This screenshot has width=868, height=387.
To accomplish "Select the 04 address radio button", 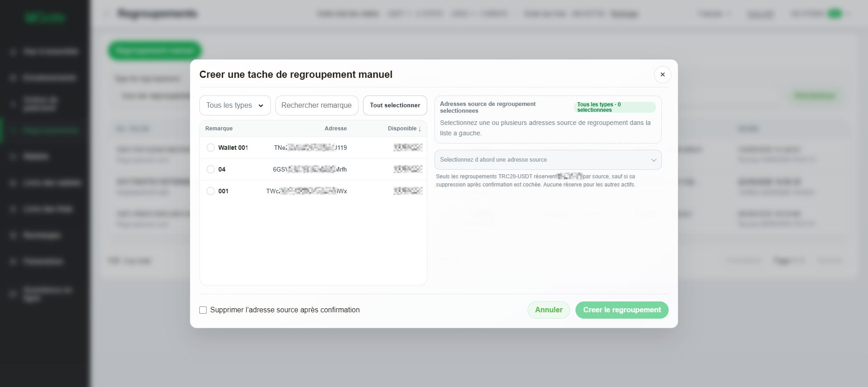I will point(211,169).
